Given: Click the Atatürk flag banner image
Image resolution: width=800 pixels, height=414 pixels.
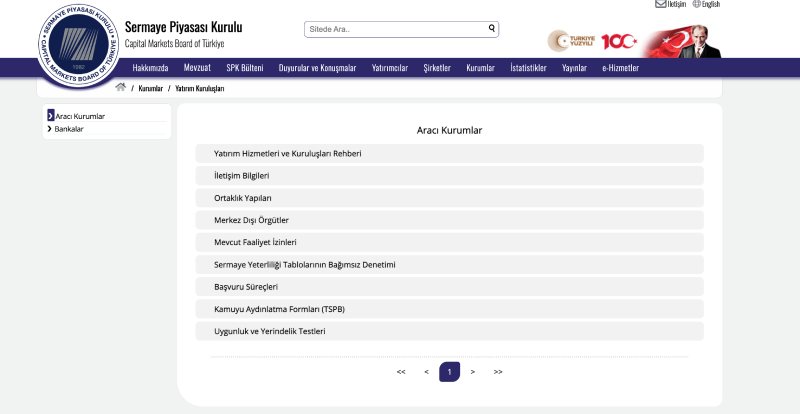Looking at the screenshot, I should [682, 41].
